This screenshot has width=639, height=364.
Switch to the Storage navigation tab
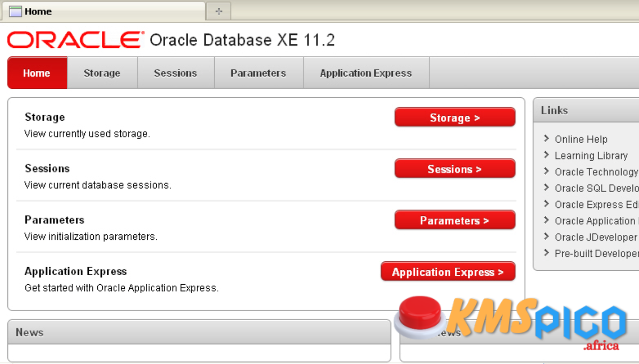coord(102,73)
